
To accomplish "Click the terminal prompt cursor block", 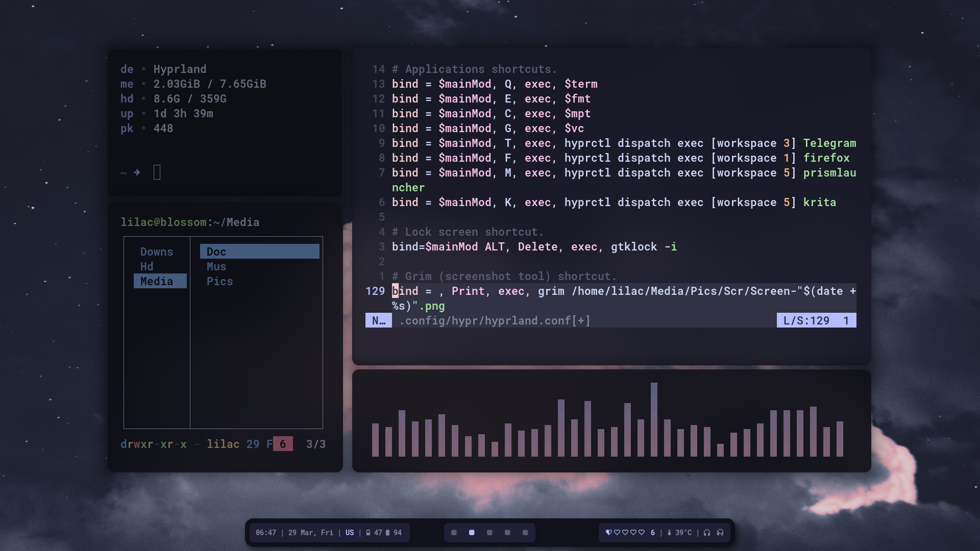I will click(157, 172).
